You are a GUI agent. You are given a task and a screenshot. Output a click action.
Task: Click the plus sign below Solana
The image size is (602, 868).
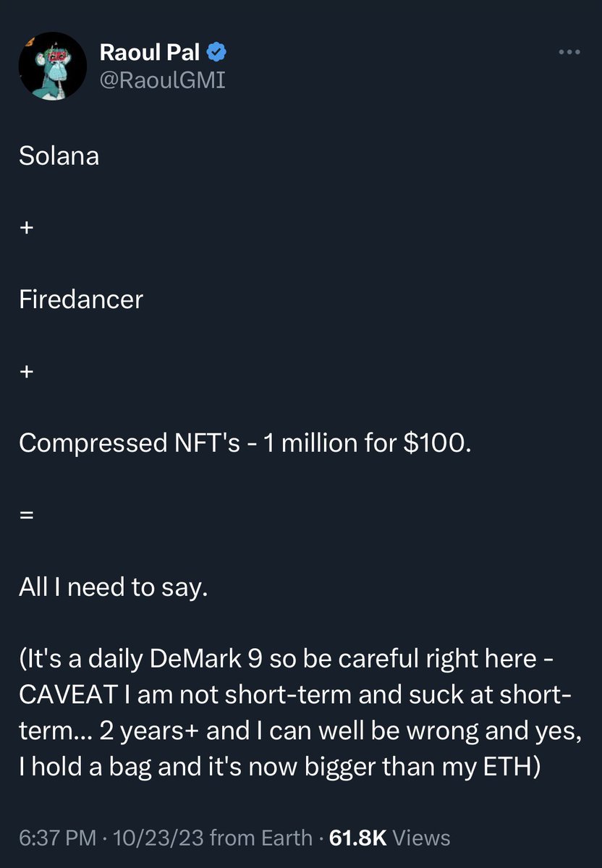[27, 229]
